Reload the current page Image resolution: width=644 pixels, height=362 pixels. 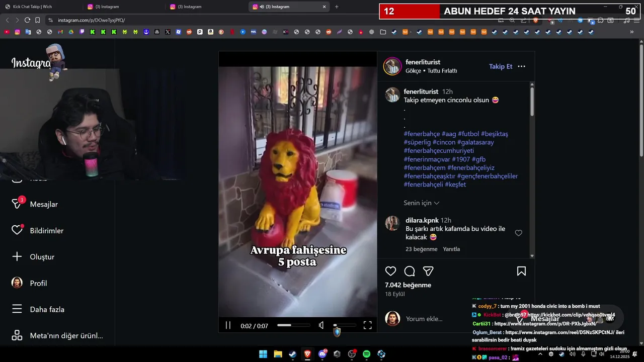27,20
